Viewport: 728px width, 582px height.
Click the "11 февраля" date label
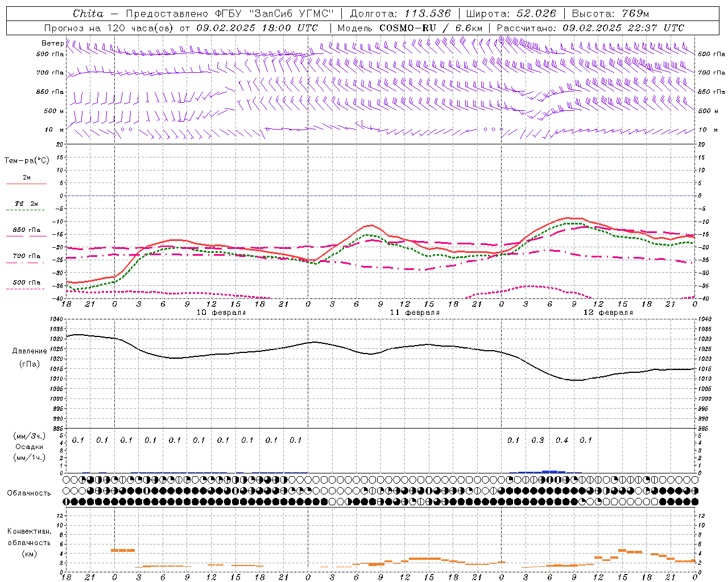(415, 313)
